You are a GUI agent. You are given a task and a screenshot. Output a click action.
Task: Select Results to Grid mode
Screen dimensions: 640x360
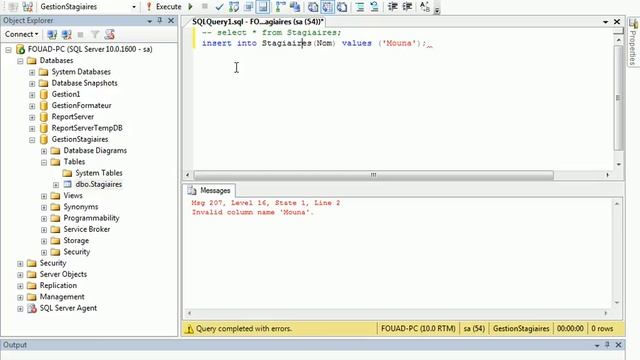coord(327,7)
